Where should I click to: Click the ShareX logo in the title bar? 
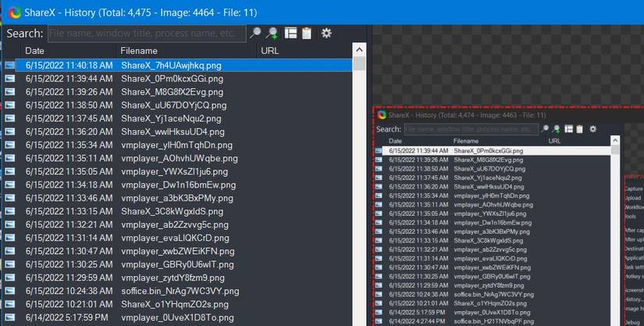coord(15,13)
